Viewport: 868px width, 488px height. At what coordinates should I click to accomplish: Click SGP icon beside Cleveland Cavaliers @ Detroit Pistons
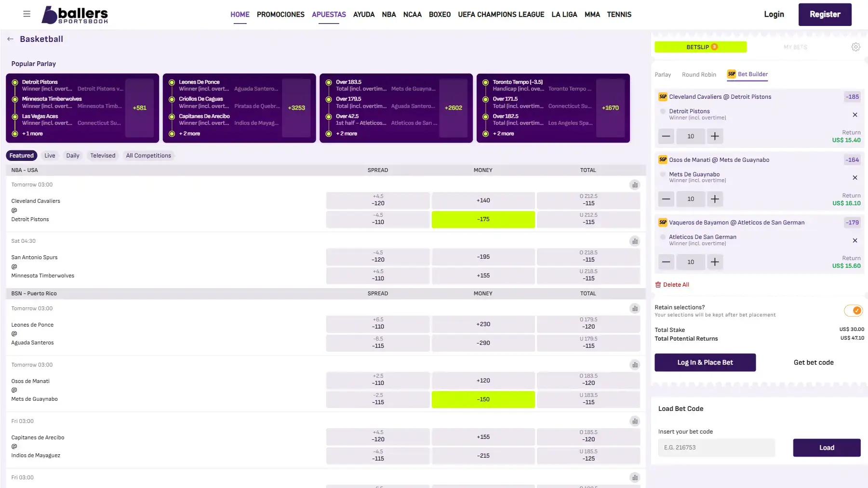click(x=663, y=97)
